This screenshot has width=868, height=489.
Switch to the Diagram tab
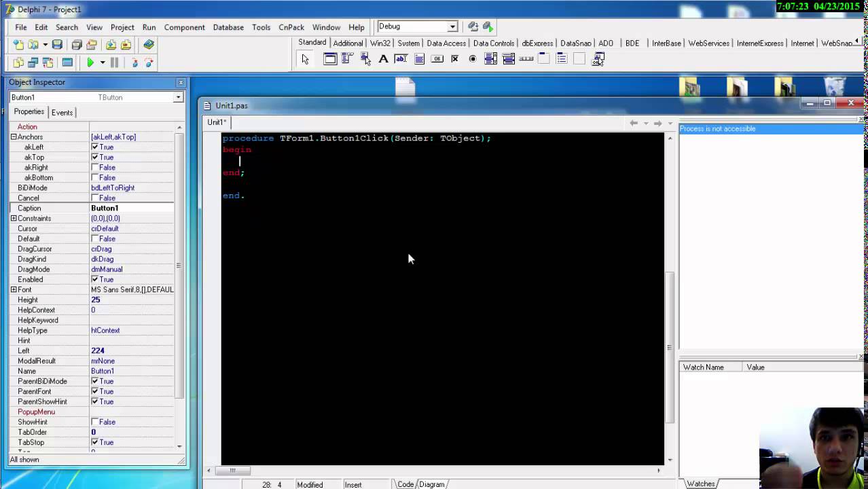point(431,484)
